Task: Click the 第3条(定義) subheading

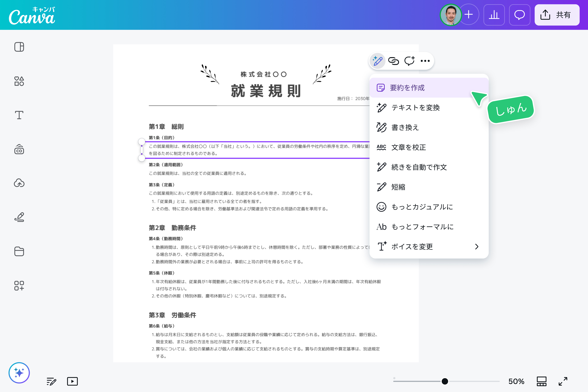Action: click(162, 185)
